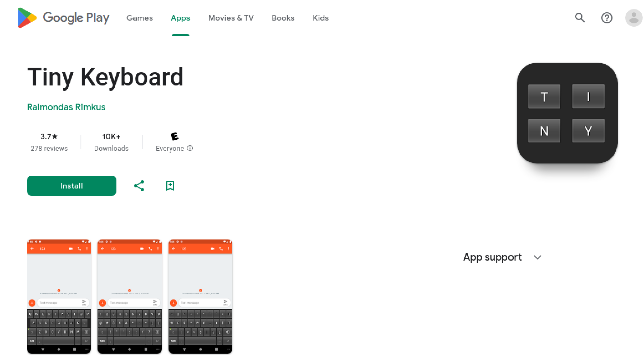Install Tiny Keyboard
644x362 pixels.
tap(71, 186)
